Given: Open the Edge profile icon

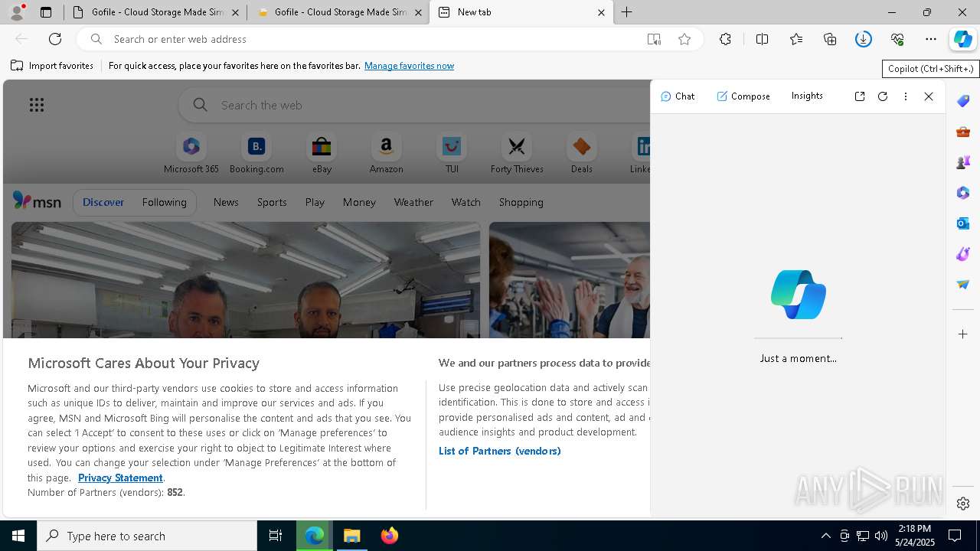Looking at the screenshot, I should pos(17,12).
